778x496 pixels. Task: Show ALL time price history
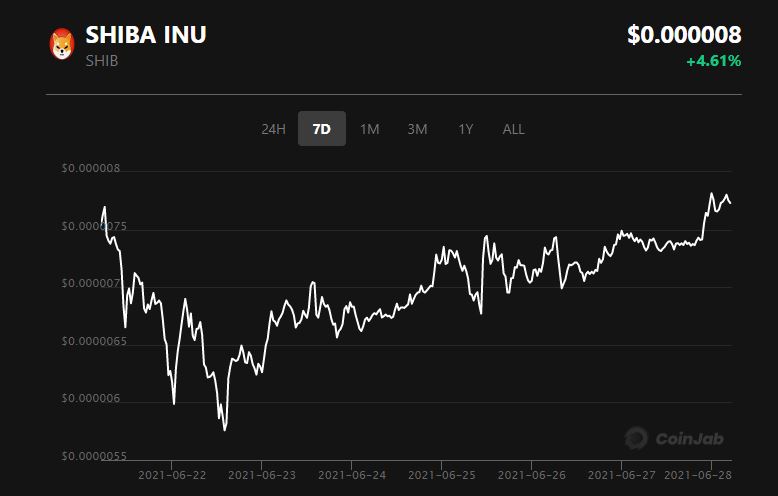514,129
